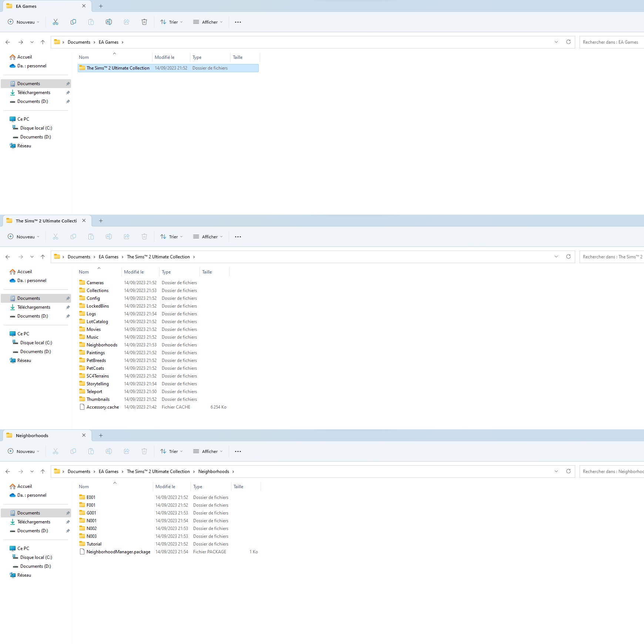
Task: Expand the Afficher menu in EA Games window
Action: pos(208,22)
